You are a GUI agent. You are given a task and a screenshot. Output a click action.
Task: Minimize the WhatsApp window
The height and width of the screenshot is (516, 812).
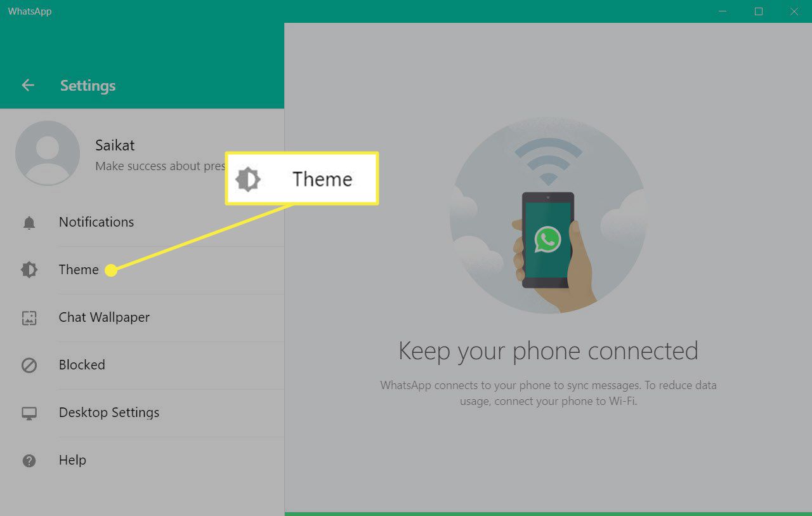tap(723, 11)
